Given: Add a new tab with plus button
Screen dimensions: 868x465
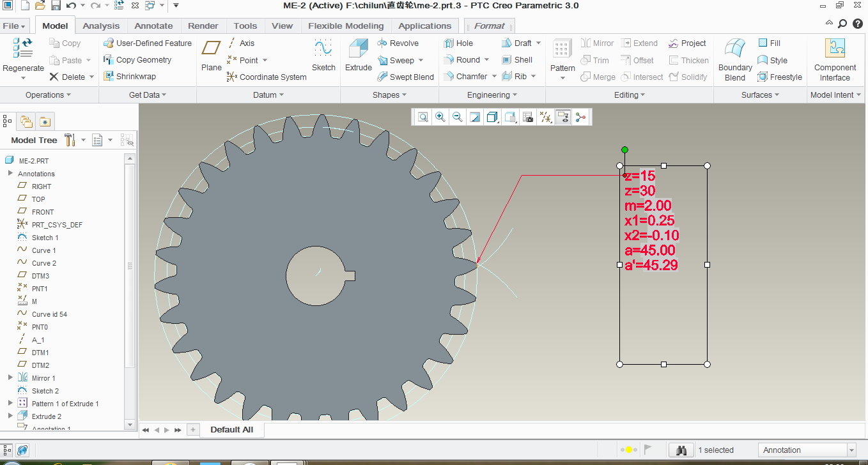Looking at the screenshot, I should click(x=193, y=430).
